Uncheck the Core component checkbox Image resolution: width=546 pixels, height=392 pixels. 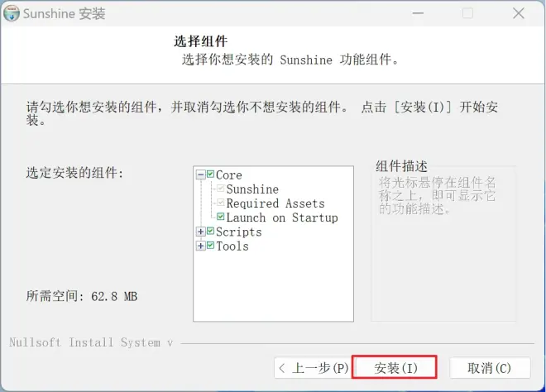[x=210, y=174]
